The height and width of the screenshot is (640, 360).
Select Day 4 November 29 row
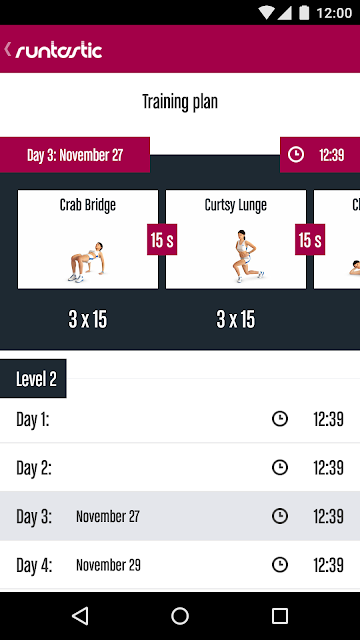point(180,565)
